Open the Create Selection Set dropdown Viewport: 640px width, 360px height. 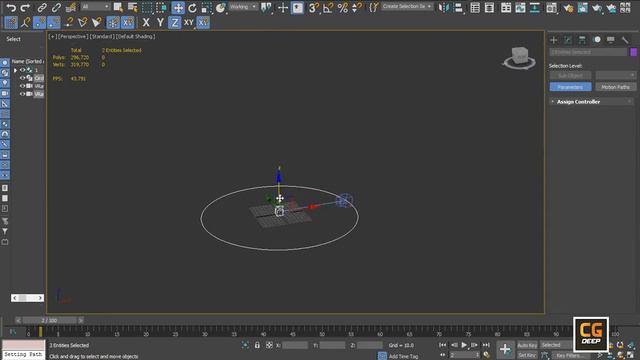tap(407, 7)
